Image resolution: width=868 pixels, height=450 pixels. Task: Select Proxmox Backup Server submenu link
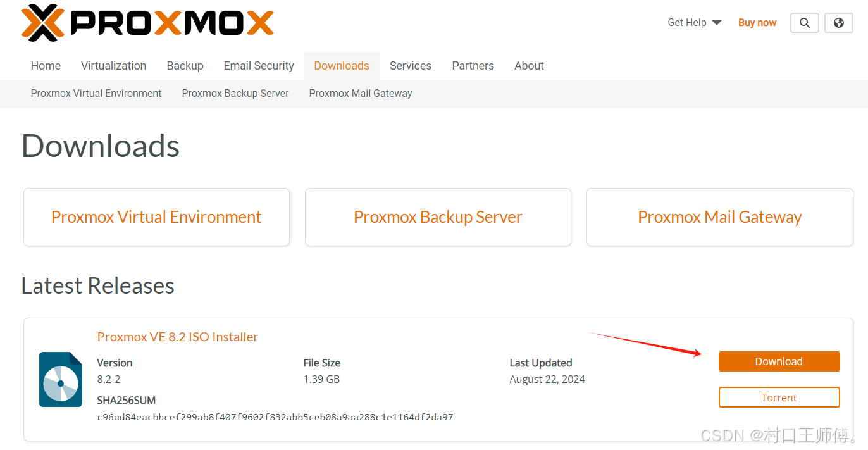pos(235,94)
